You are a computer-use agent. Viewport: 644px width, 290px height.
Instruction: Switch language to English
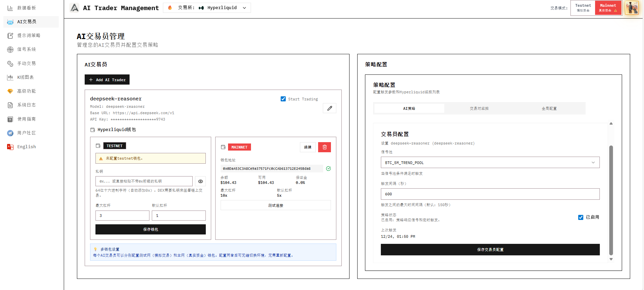[26, 147]
